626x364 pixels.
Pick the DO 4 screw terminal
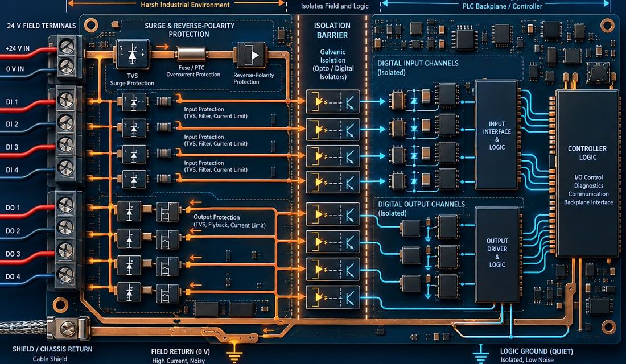65,274
